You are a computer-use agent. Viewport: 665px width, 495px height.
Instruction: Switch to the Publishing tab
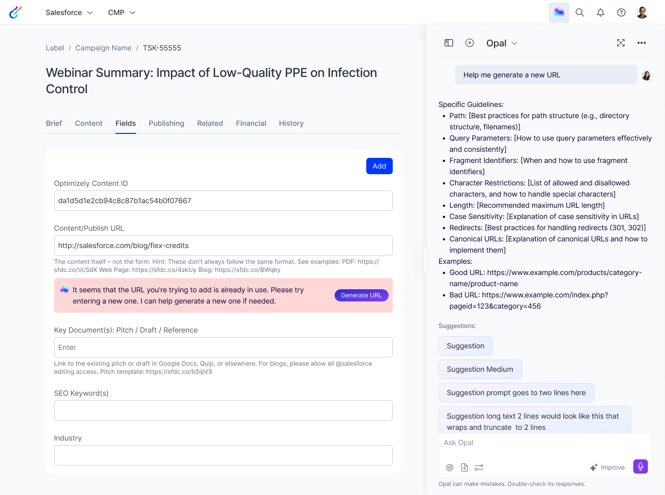point(166,123)
